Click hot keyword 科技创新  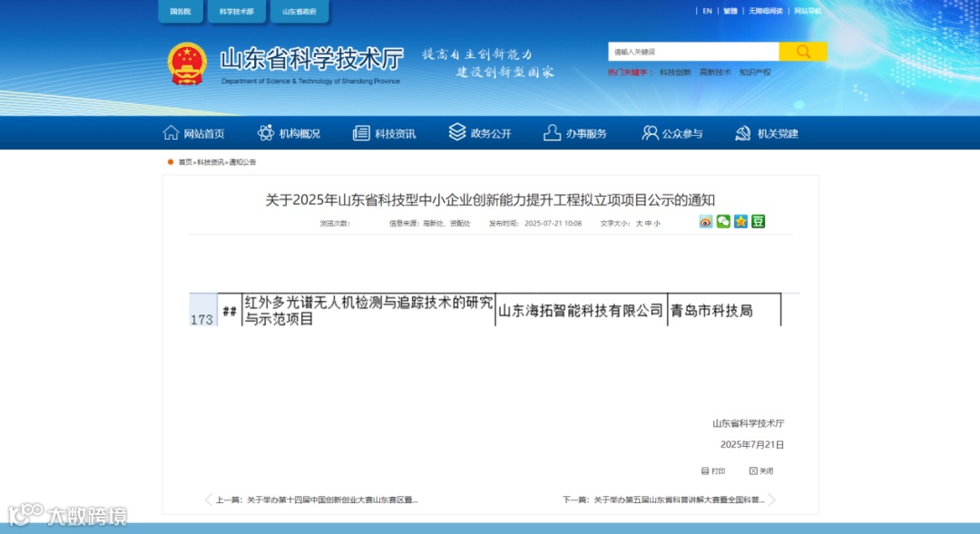coord(675,73)
